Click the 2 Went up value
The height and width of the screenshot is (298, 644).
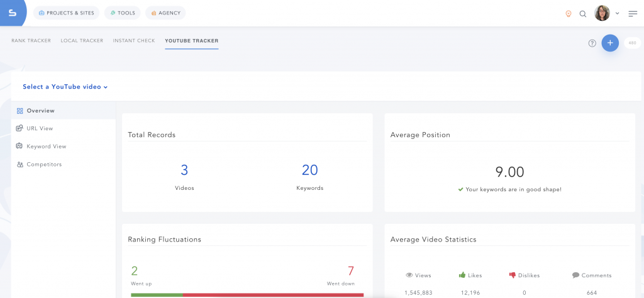pos(135,271)
